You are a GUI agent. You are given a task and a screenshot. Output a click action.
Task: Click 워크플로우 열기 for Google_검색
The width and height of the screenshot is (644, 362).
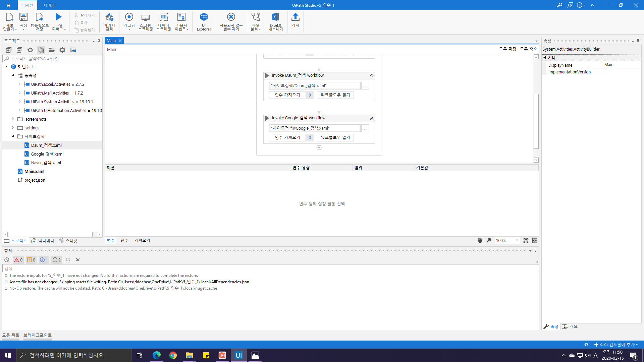tap(335, 137)
